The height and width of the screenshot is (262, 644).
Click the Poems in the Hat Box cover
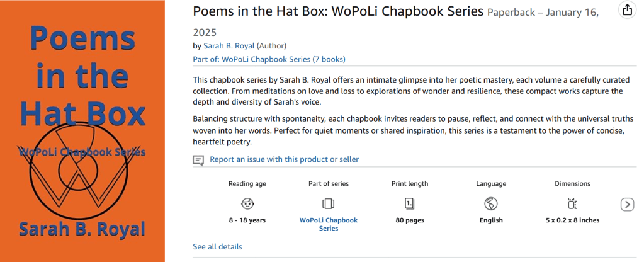pyautogui.click(x=82, y=131)
